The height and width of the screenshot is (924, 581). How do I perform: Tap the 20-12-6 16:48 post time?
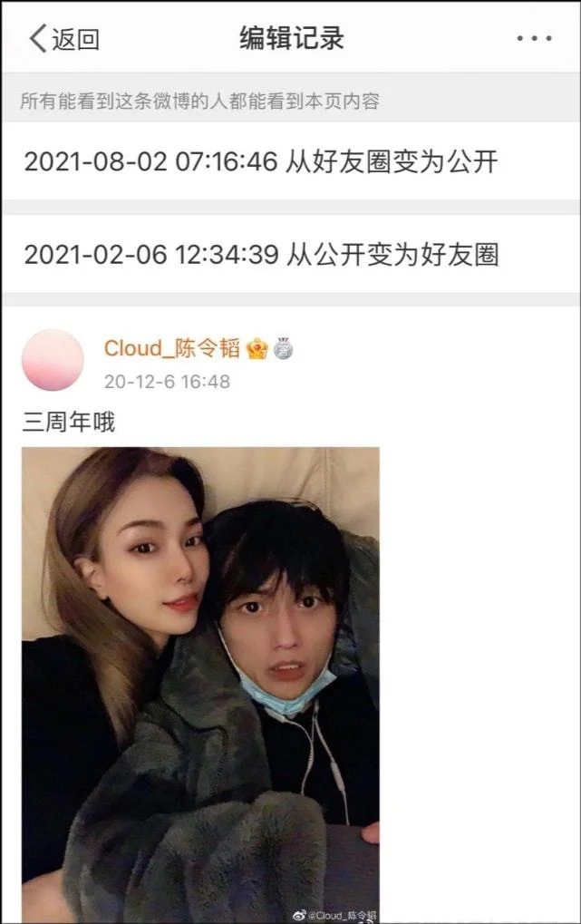167,382
